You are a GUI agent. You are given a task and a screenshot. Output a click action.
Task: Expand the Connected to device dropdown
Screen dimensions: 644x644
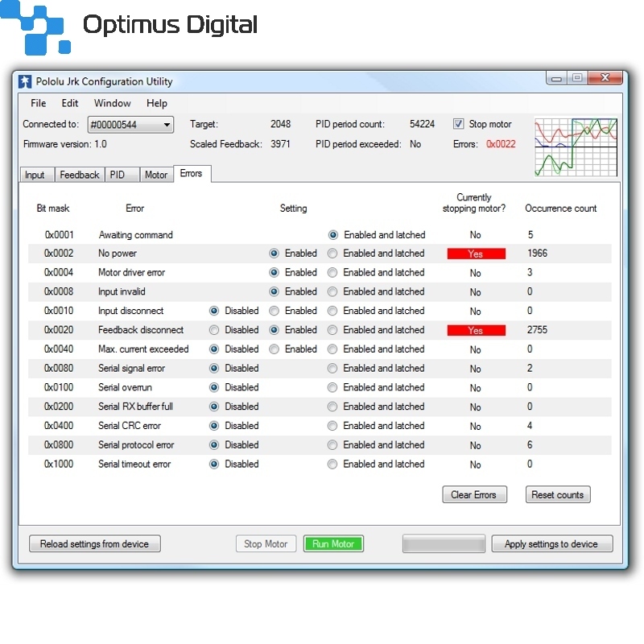[x=130, y=125]
